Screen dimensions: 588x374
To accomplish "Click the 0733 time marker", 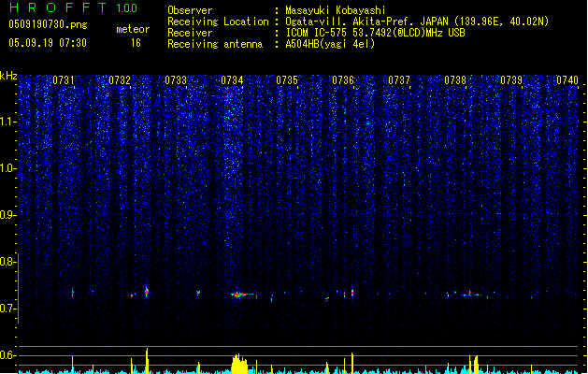I will click(176, 80).
